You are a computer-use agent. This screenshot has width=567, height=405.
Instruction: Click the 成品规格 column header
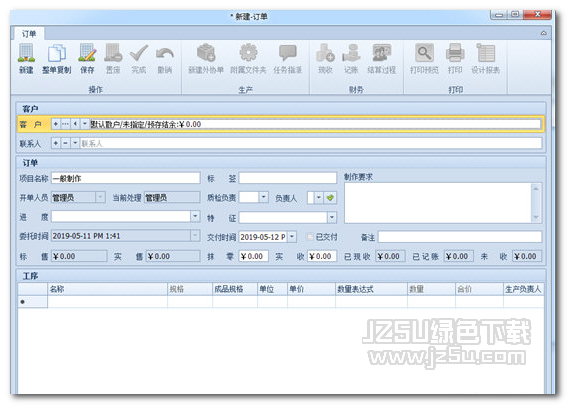(x=235, y=289)
